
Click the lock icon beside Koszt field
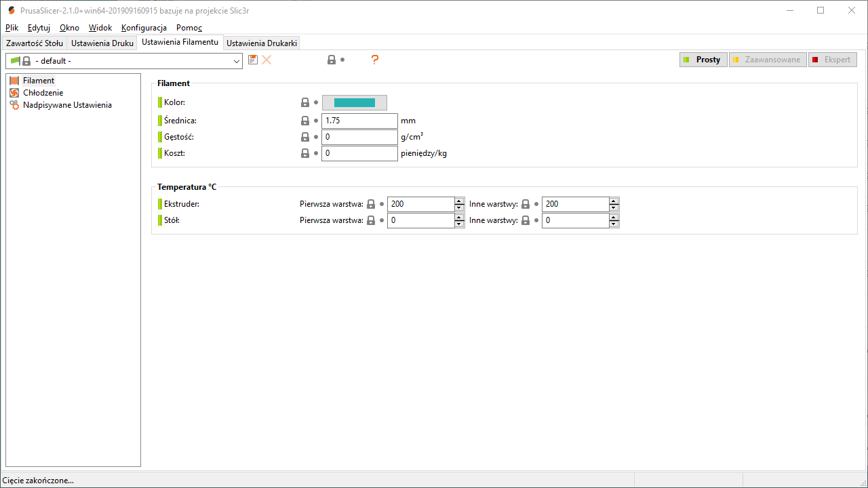[305, 153]
